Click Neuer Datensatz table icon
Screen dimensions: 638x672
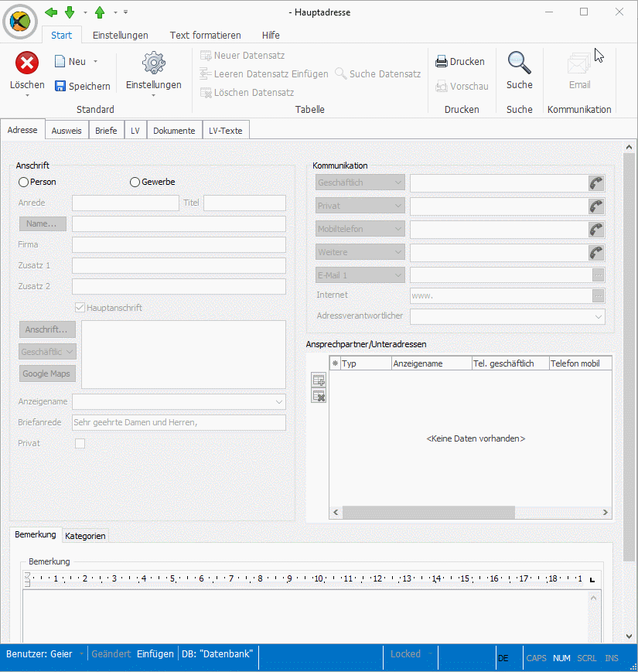[206, 55]
